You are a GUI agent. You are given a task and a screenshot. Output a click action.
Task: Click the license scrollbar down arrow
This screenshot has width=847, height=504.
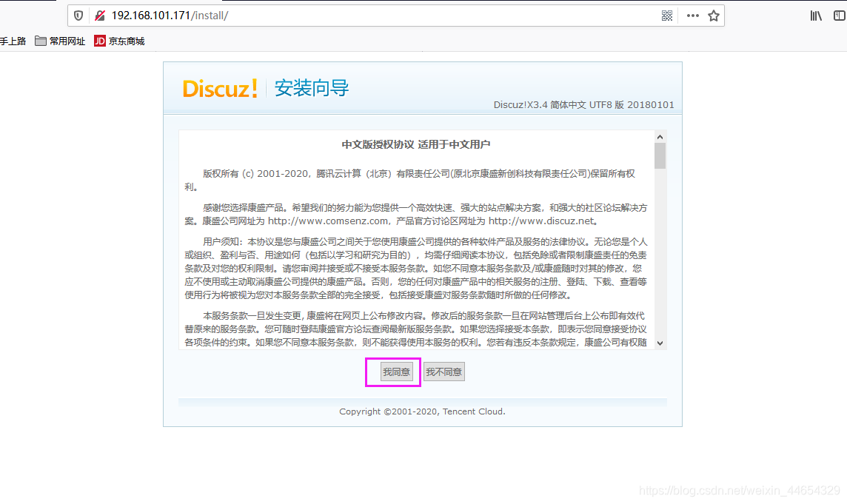[x=660, y=343]
